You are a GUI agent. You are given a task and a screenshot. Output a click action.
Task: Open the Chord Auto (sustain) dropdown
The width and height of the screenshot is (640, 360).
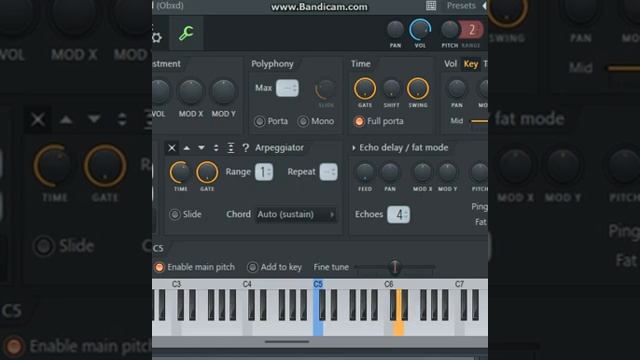pos(296,214)
